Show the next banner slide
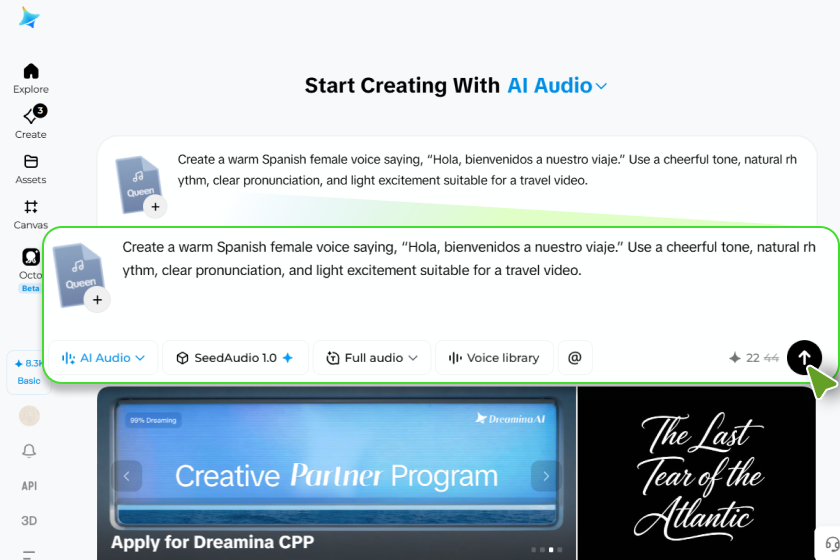Viewport: 840px width, 560px height. [546, 476]
